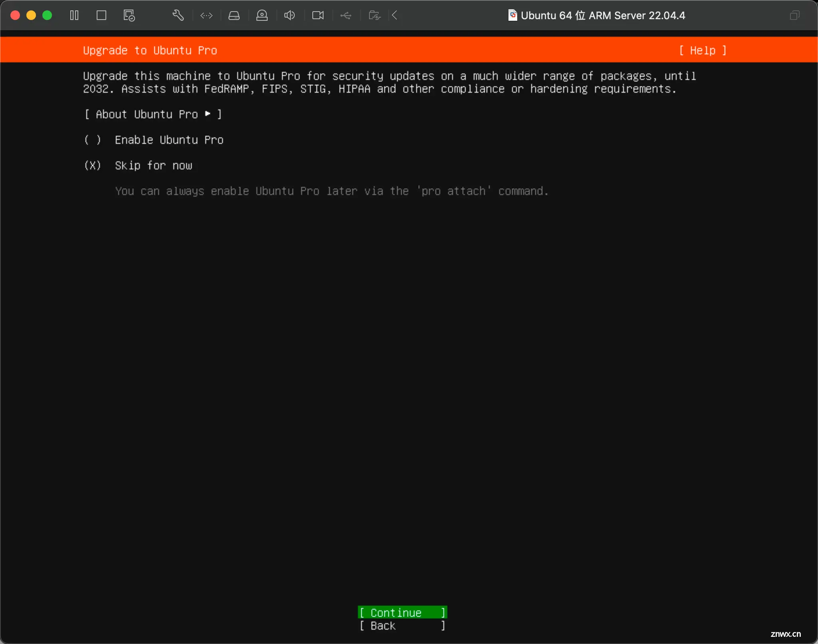Click the VM document icon in title
Viewport: 818px width, 644px height.
pyautogui.click(x=512, y=15)
